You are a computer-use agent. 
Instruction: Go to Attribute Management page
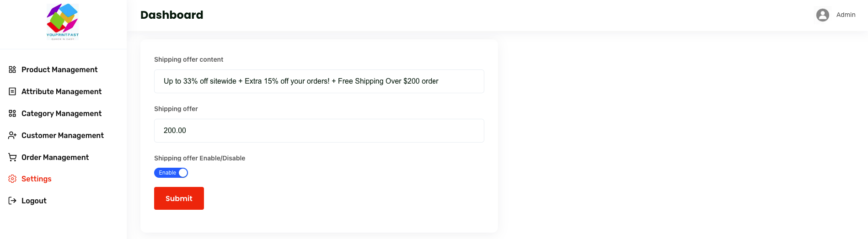[61, 91]
